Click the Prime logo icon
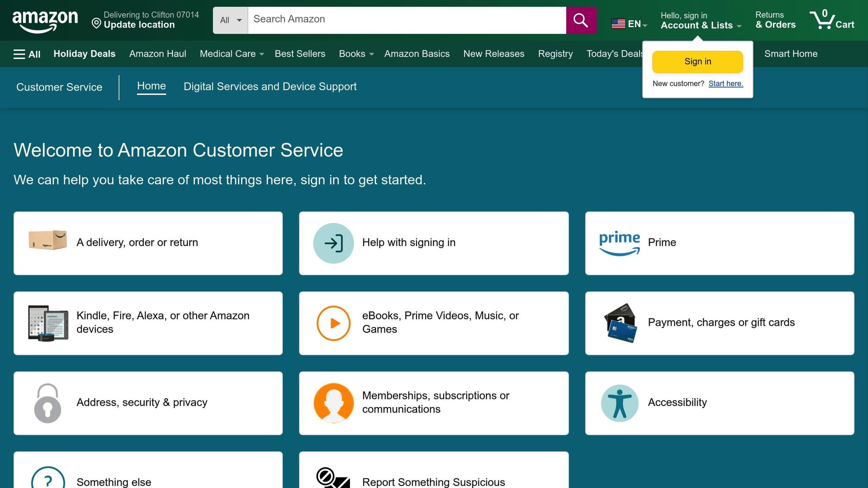The image size is (868, 488). 619,243
